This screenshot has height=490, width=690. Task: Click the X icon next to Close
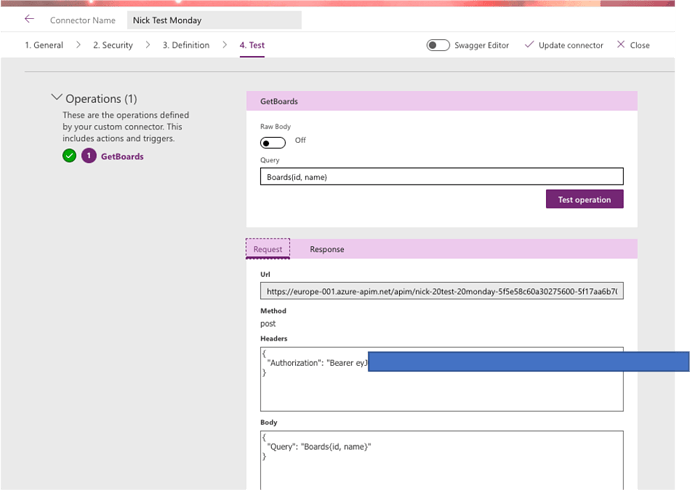point(620,44)
